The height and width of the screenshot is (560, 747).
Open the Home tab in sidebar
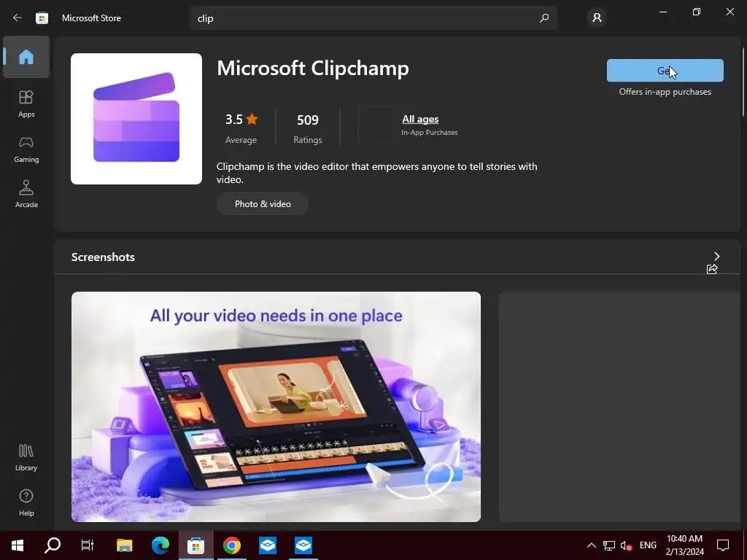pos(26,57)
